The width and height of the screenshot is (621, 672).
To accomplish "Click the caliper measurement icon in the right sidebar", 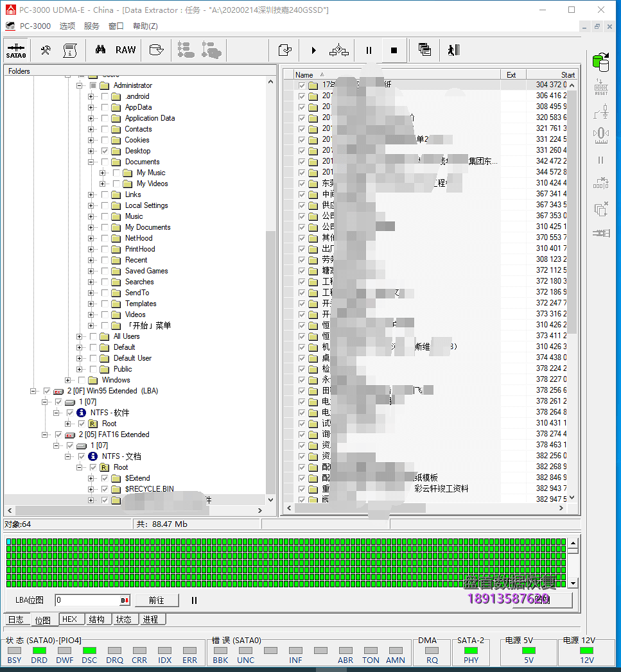I will (x=601, y=135).
